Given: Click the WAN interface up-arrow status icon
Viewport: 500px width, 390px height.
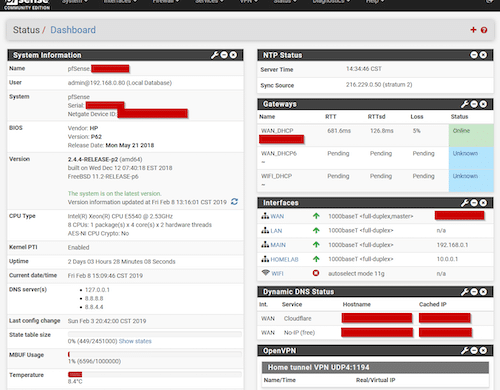Looking at the screenshot, I should click(x=316, y=216).
